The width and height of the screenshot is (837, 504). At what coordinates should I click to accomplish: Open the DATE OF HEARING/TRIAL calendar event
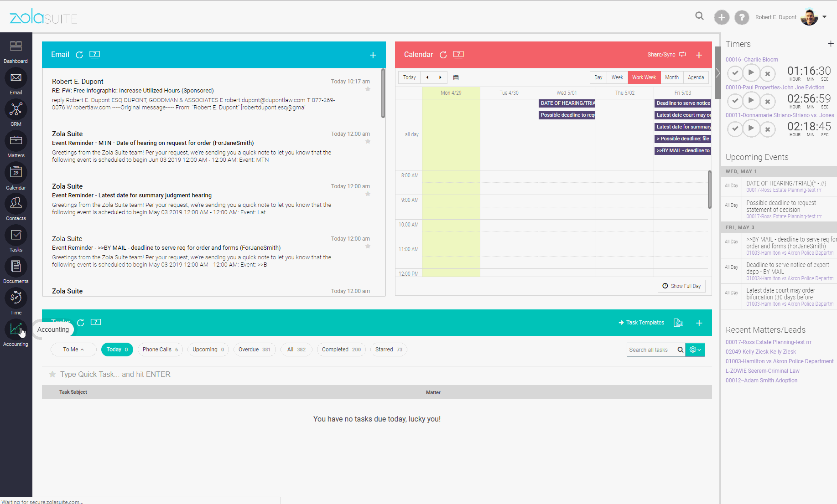(x=567, y=103)
